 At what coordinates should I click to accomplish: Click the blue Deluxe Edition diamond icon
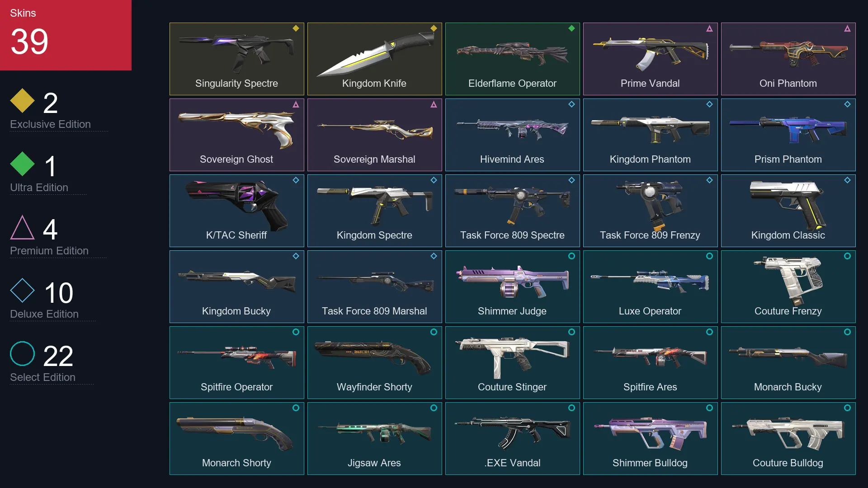point(22,290)
